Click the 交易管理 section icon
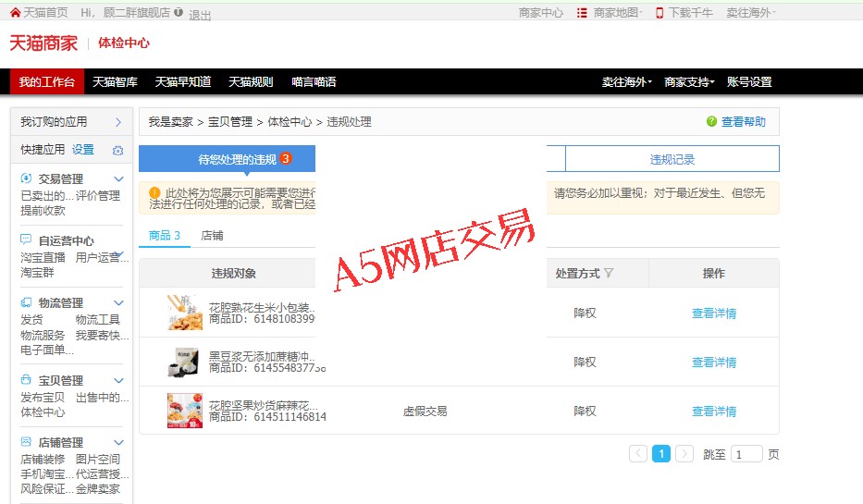 click(26, 178)
